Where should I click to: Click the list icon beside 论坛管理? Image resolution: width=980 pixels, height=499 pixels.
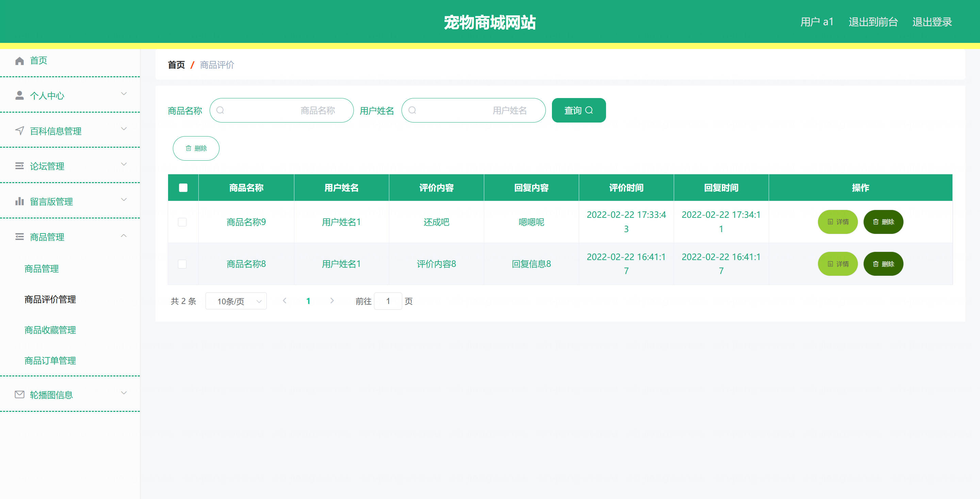19,166
